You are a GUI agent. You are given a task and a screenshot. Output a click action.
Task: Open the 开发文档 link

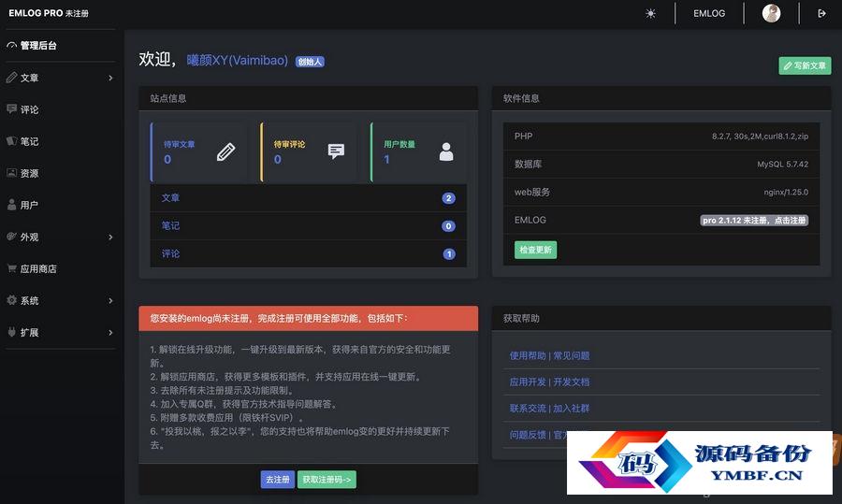[572, 382]
